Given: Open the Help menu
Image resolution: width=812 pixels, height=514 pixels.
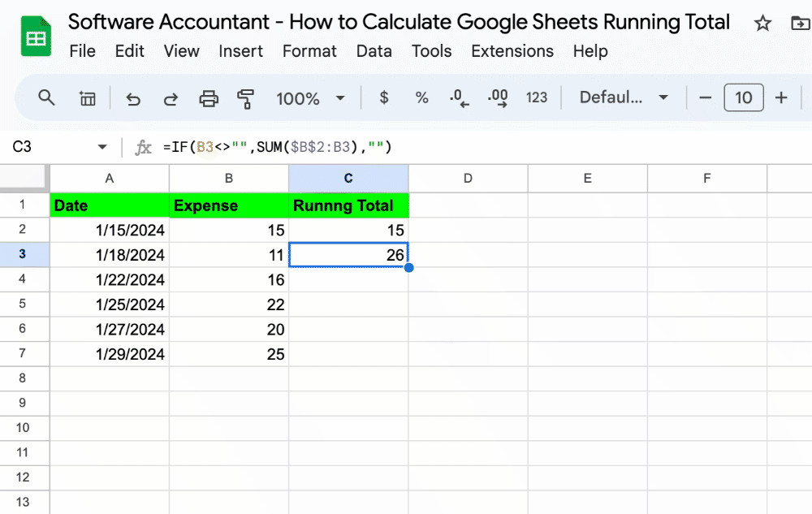Looking at the screenshot, I should pyautogui.click(x=590, y=51).
